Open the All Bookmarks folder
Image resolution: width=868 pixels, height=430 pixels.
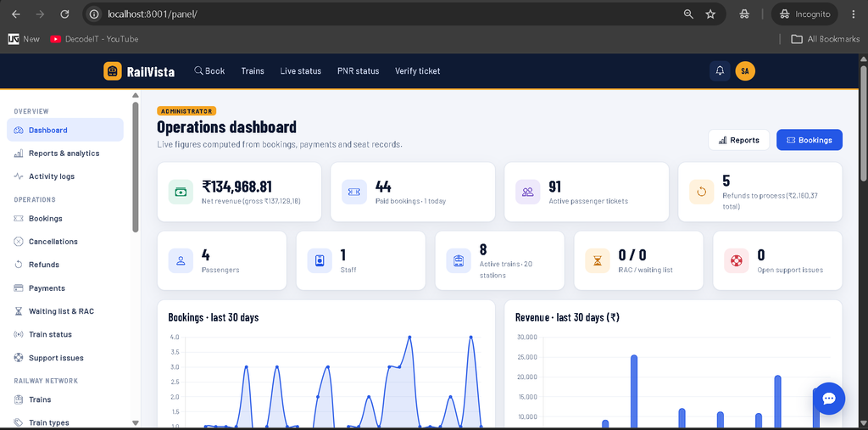(826, 39)
